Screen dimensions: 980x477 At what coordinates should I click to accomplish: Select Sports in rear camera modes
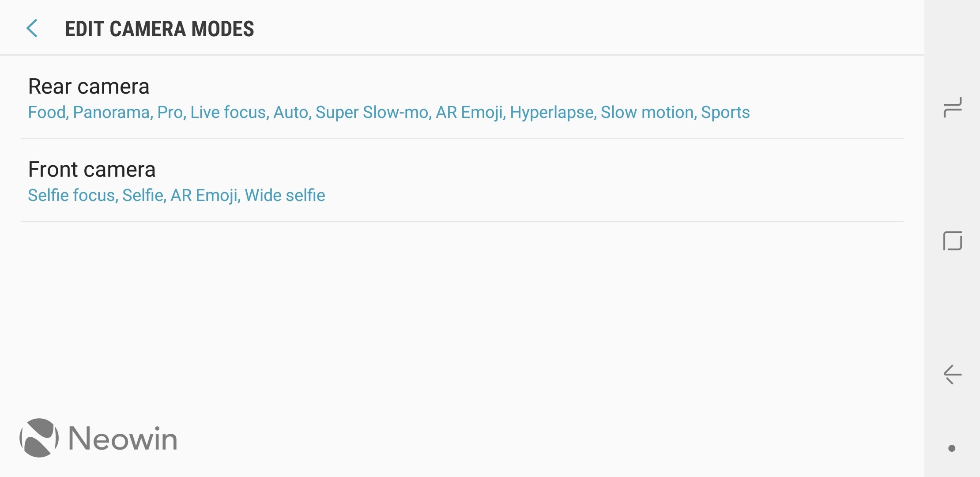tap(725, 113)
